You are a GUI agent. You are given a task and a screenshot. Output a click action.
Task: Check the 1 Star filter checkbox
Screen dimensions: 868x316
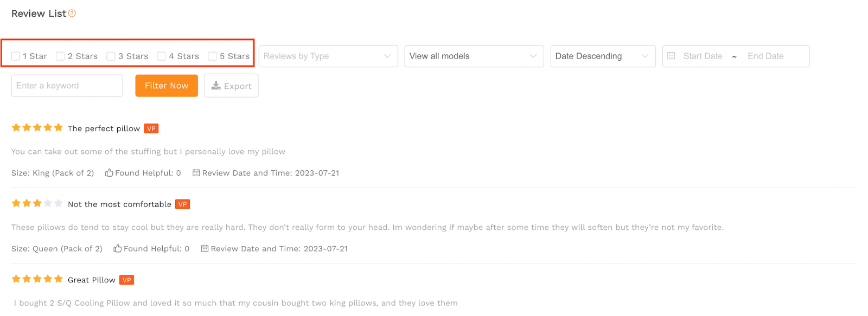coord(16,56)
